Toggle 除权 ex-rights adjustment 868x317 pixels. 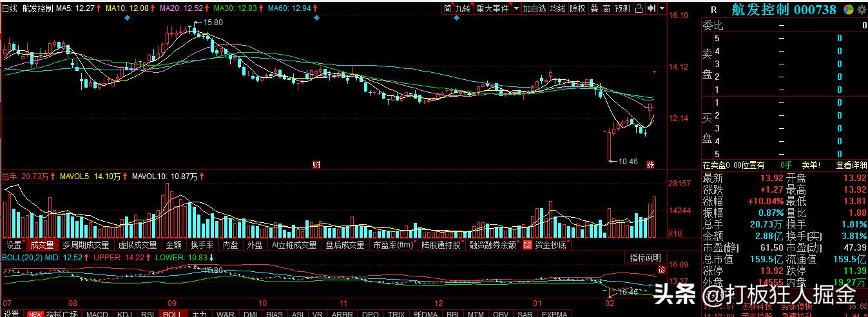[577, 8]
